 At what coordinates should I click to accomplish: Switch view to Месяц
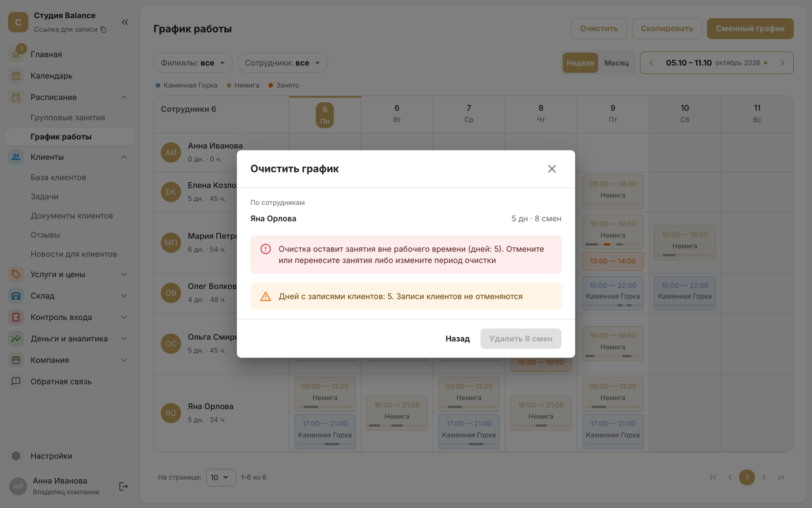(617, 63)
